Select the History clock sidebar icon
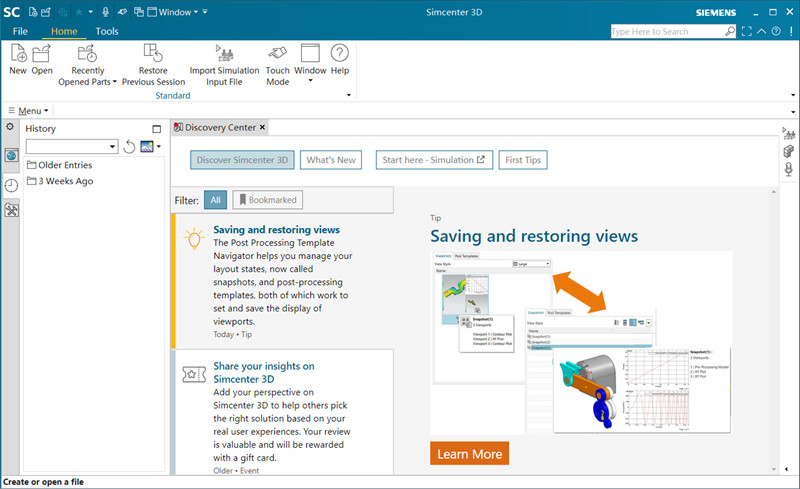This screenshot has width=800, height=489. pos(11,185)
